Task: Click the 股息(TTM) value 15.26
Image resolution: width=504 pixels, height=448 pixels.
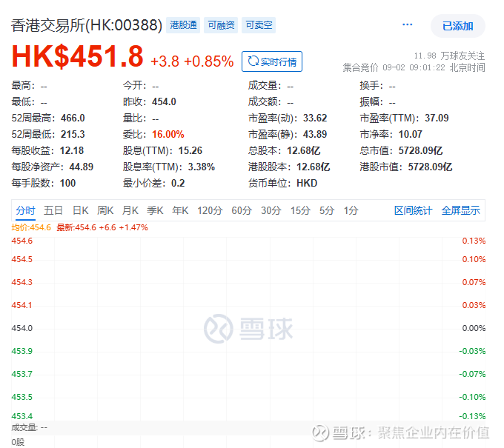Action: (190, 150)
